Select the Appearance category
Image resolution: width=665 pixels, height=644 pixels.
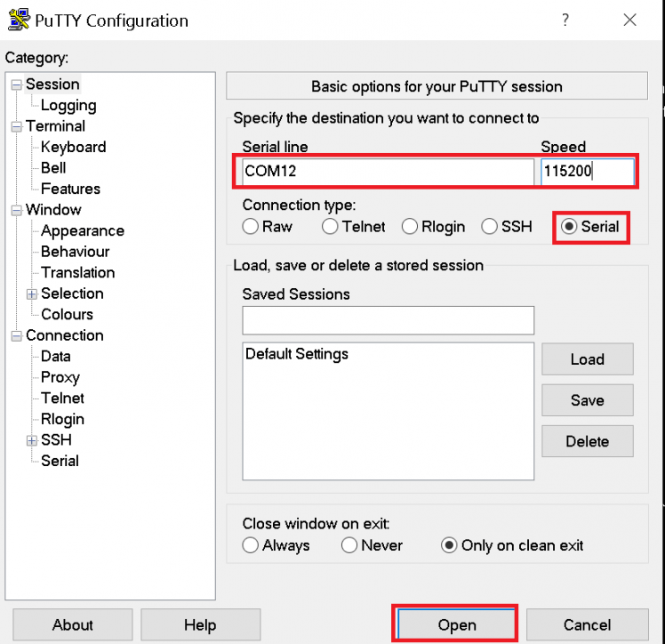82,230
